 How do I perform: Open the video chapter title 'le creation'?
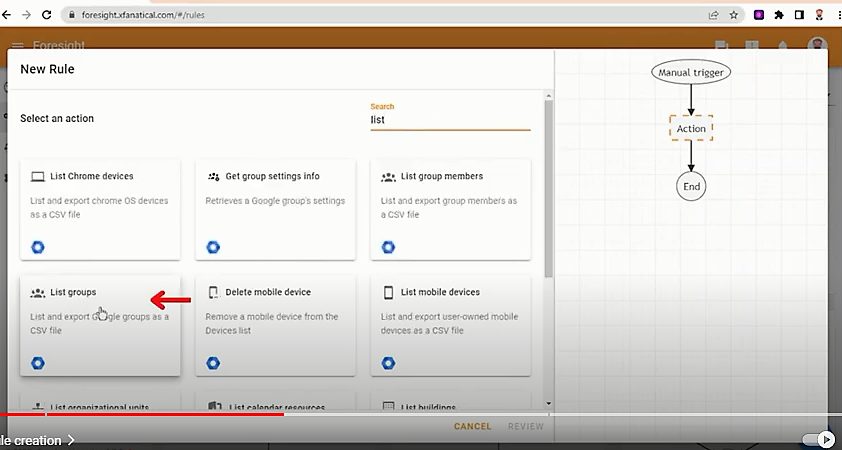[37, 440]
